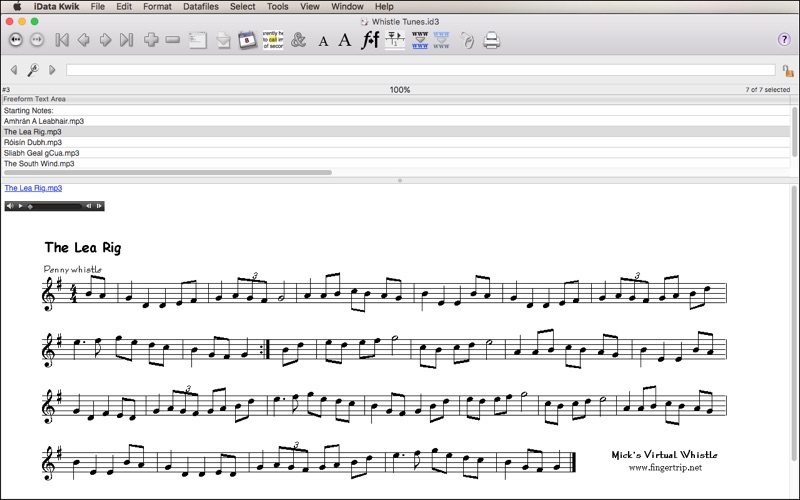The width and height of the screenshot is (800, 500).
Task: Open the File menu
Action: [x=97, y=7]
